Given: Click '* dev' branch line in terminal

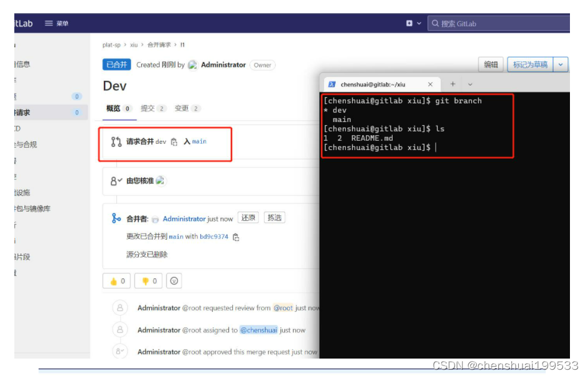Looking at the screenshot, I should click(335, 110).
